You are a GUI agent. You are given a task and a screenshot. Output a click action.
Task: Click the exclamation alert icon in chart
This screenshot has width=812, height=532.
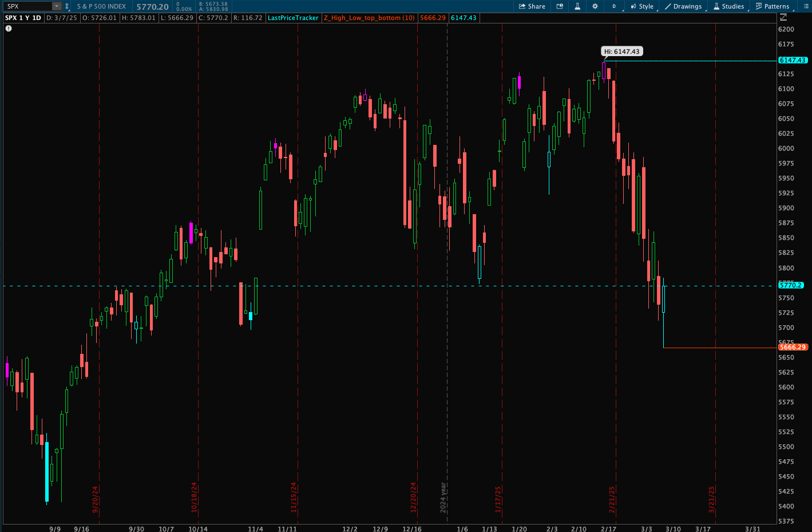pos(9,28)
